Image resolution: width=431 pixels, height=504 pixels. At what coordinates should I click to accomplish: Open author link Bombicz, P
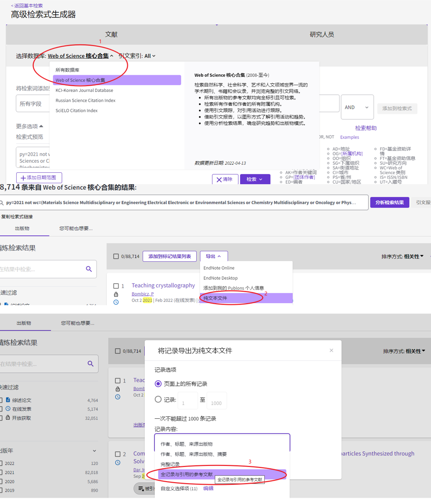tap(142, 294)
